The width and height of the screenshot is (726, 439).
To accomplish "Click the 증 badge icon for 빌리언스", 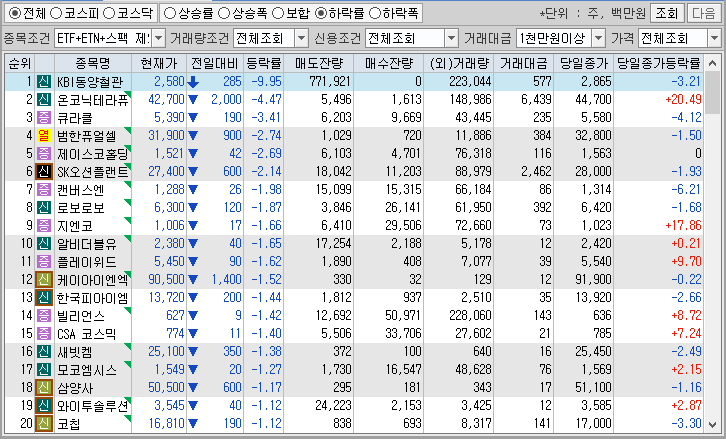I will (44, 315).
